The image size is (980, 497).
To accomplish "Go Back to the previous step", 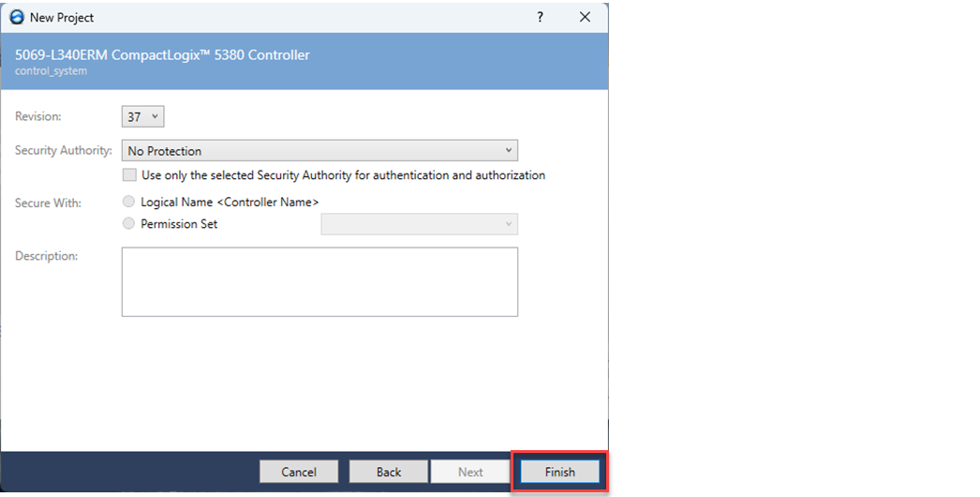I will pyautogui.click(x=389, y=472).
